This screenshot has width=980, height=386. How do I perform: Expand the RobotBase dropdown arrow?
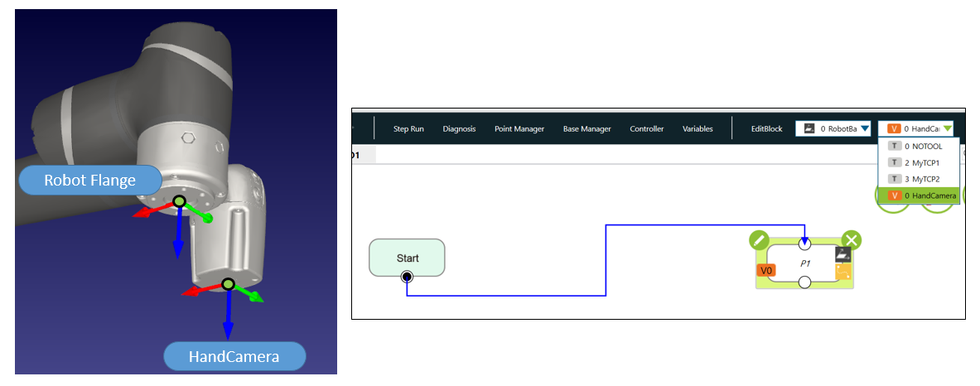pos(865,128)
